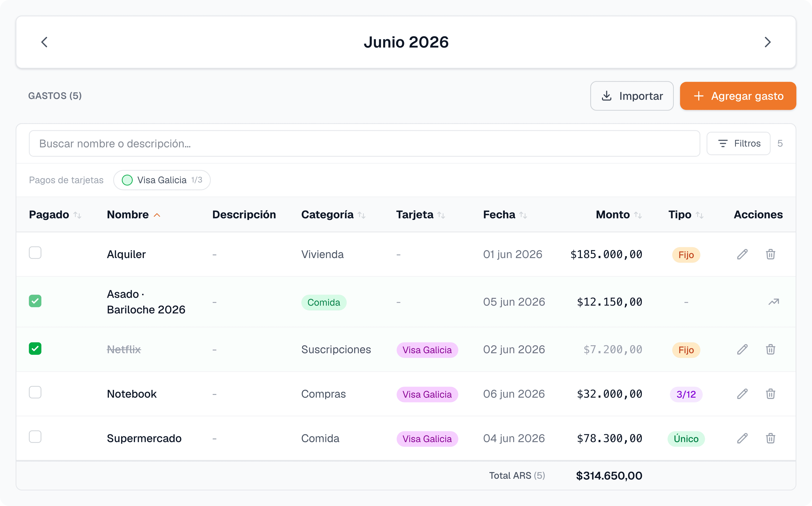
Task: Open the Asado trip link arrow icon
Action: [x=774, y=302]
